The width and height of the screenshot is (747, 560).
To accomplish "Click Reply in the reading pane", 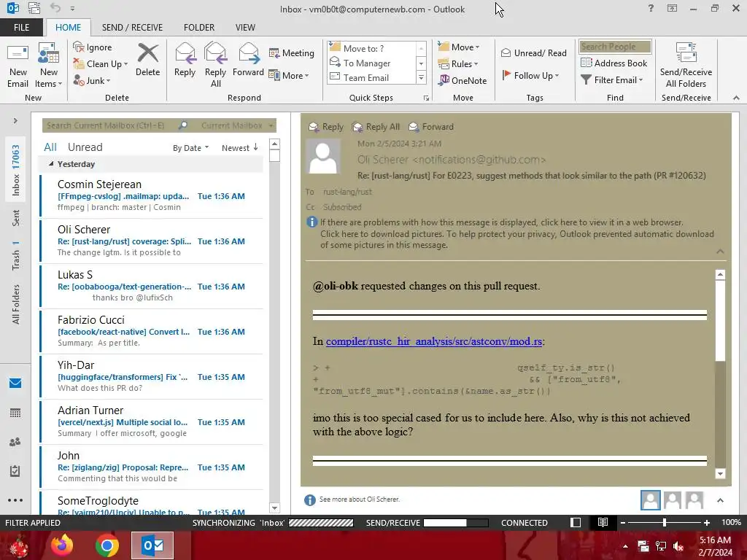I will tap(326, 127).
